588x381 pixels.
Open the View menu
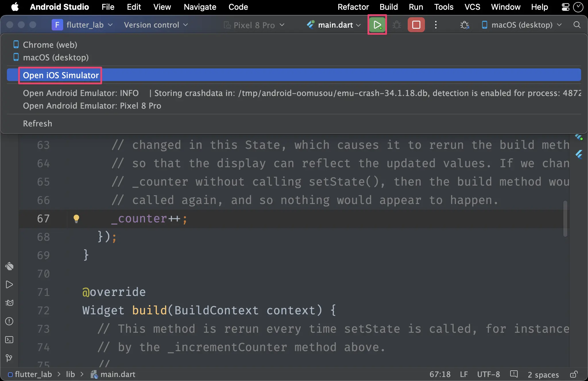(x=162, y=7)
